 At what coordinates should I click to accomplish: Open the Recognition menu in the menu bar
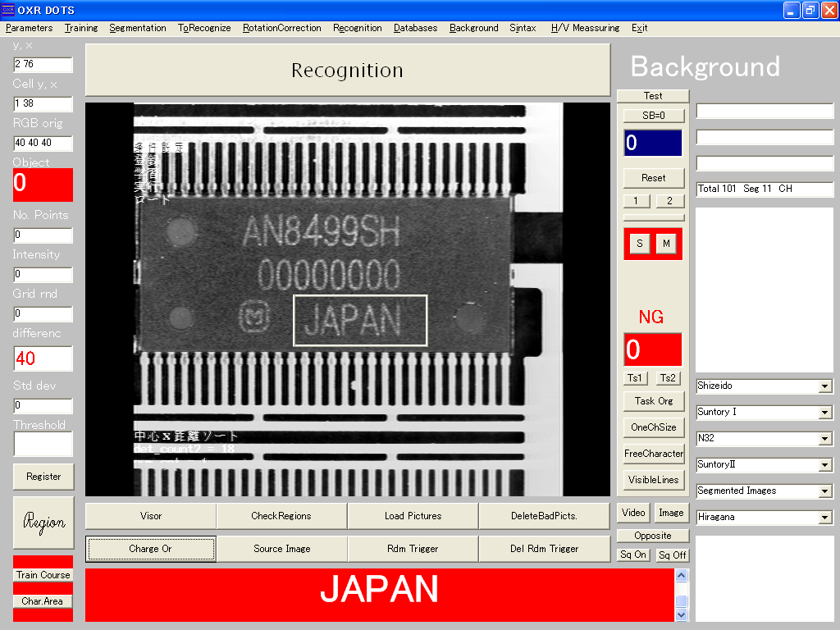[x=358, y=28]
